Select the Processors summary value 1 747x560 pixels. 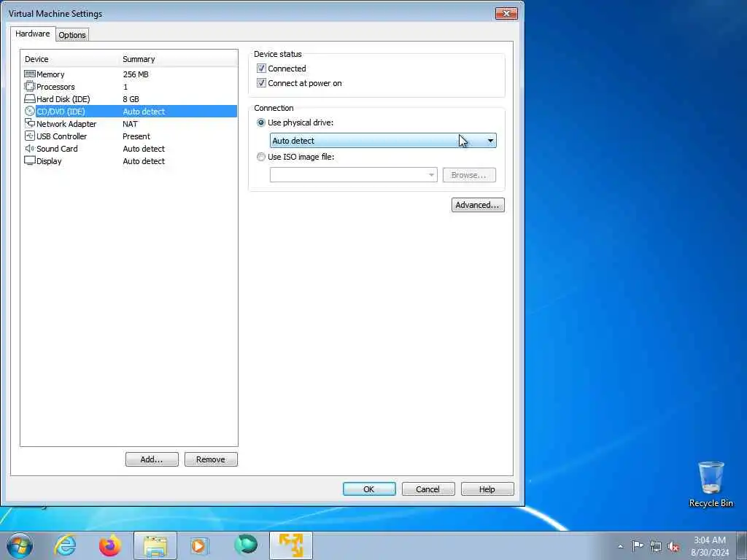[125, 87]
